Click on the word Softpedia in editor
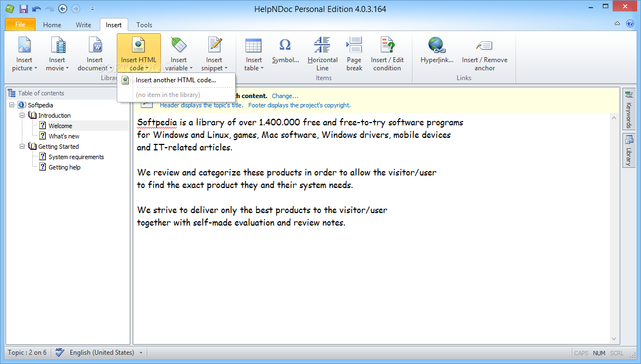This screenshot has width=641, height=364. [x=157, y=122]
